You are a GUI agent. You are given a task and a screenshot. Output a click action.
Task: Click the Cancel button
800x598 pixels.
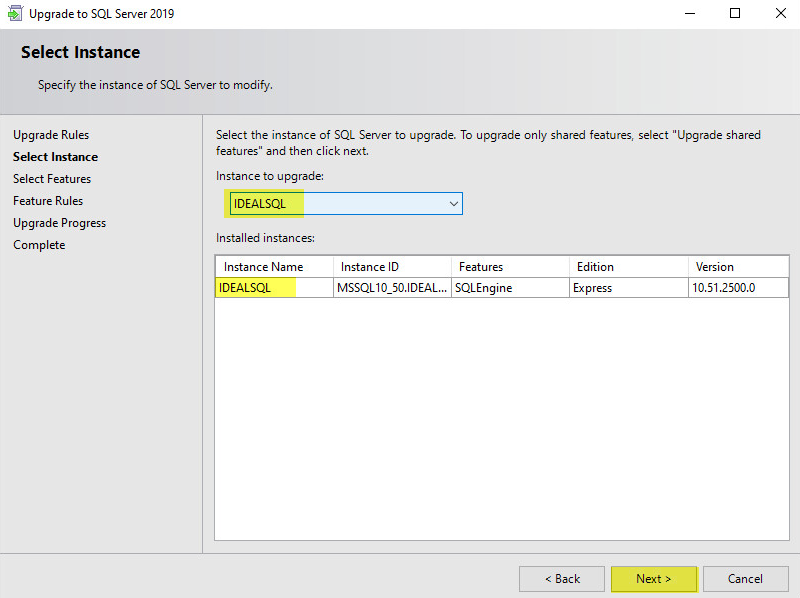(x=745, y=579)
